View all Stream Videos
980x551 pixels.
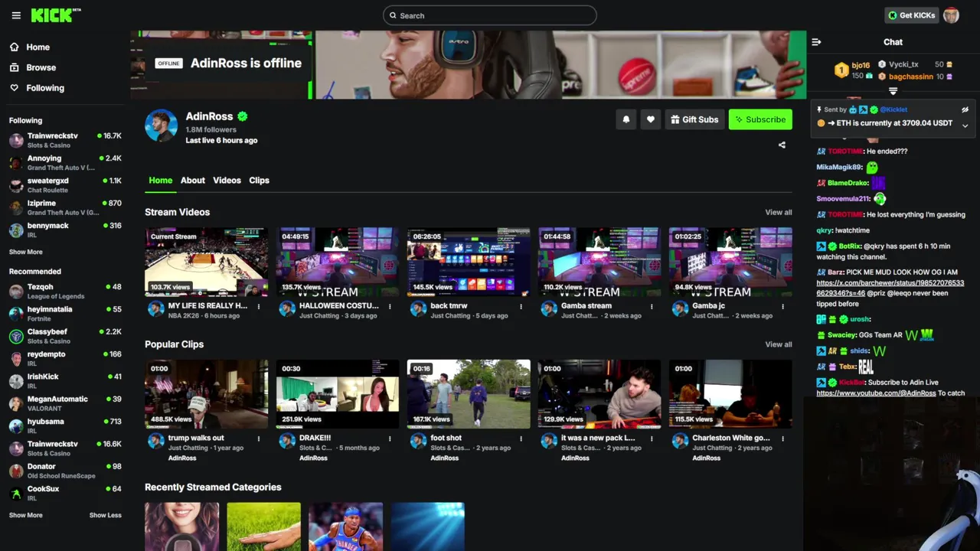[779, 213]
